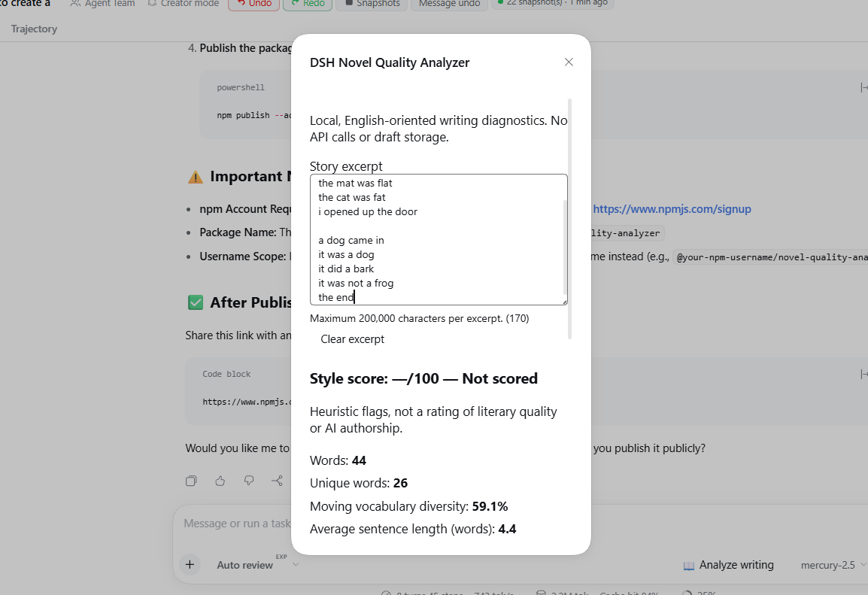Copy the assistant message with the copy icon
The image size is (868, 595).
[191, 481]
